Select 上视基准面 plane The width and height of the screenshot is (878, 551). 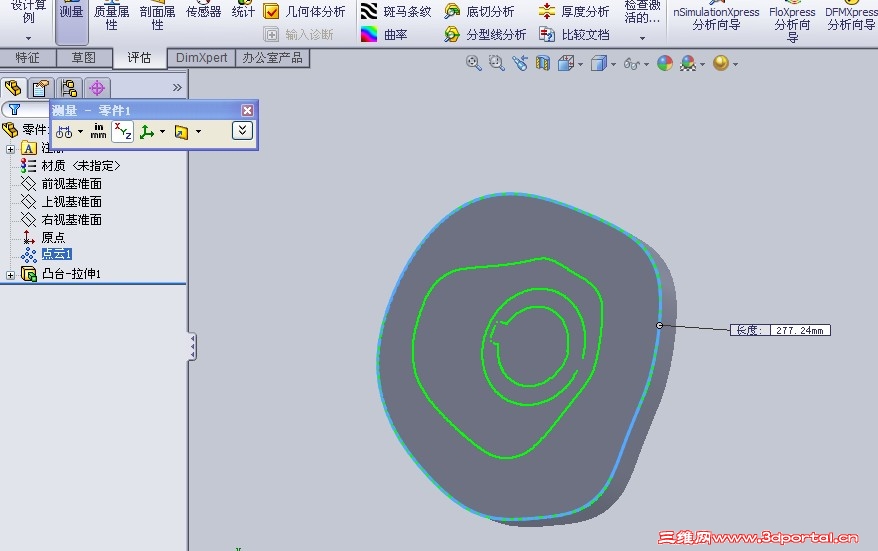[x=61, y=202]
